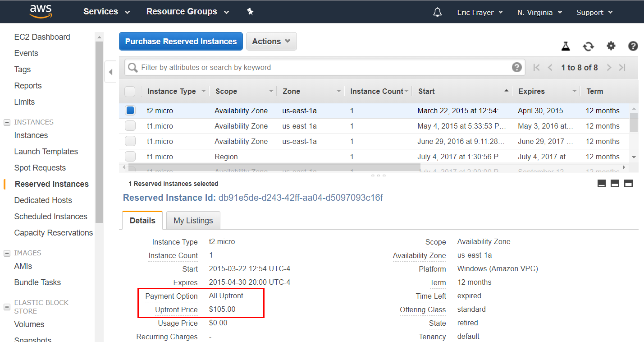Maximize the details pane layout icon
Screen dimensions: 644x342
[628, 184]
